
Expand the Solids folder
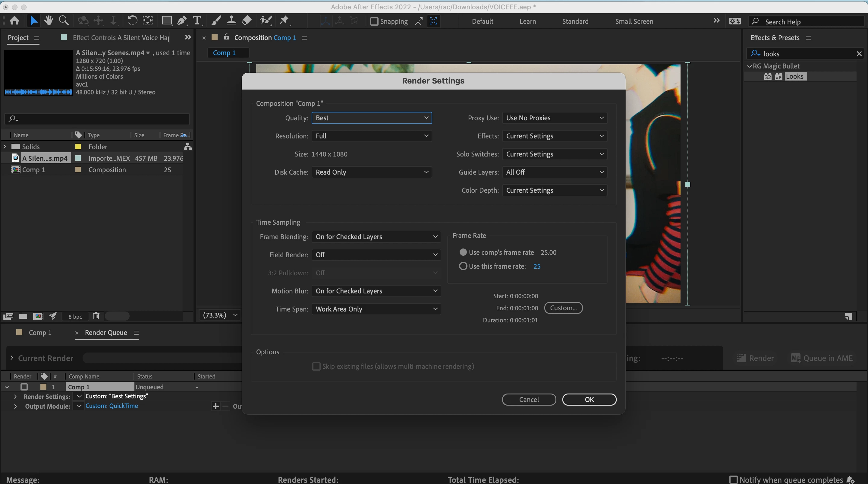tap(5, 147)
